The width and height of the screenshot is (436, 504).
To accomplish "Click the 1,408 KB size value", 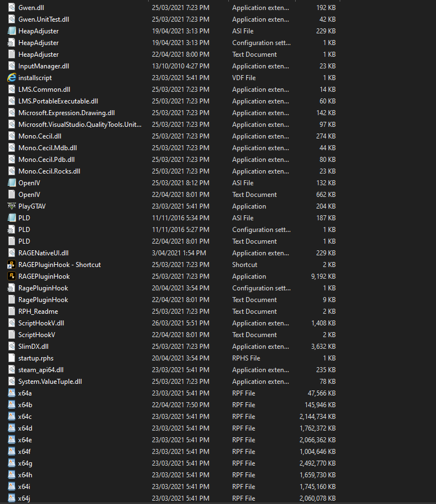I will 324,323.
